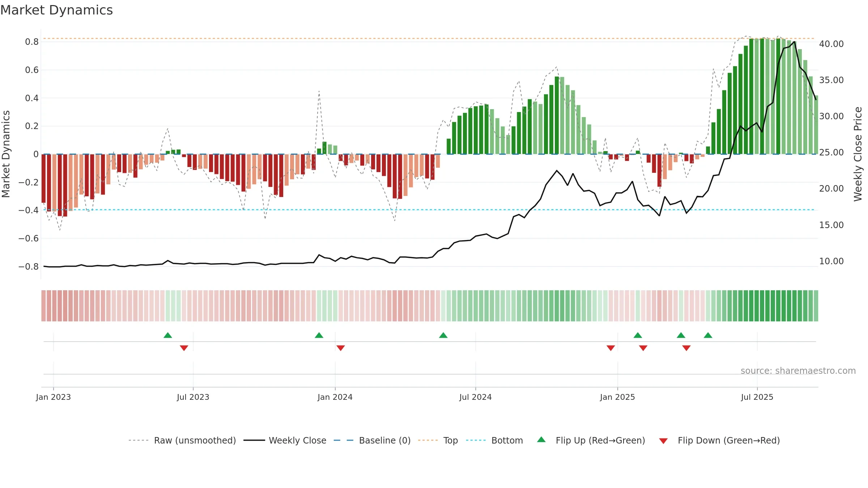868x488 pixels.
Task: Click the Weekly Close Price axis title
Action: tap(858, 154)
